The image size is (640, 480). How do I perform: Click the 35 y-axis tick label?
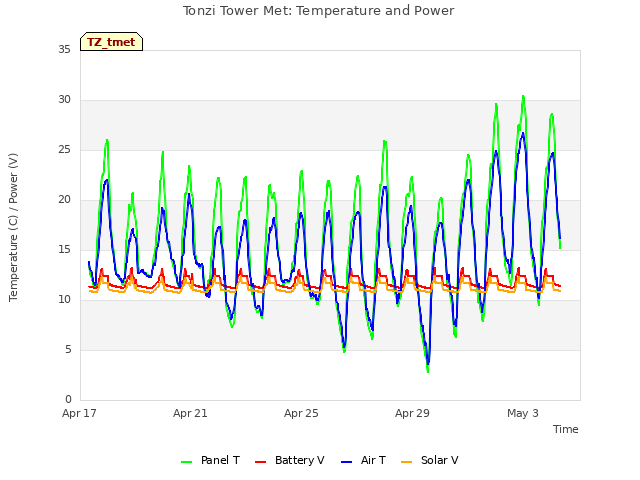tap(64, 49)
